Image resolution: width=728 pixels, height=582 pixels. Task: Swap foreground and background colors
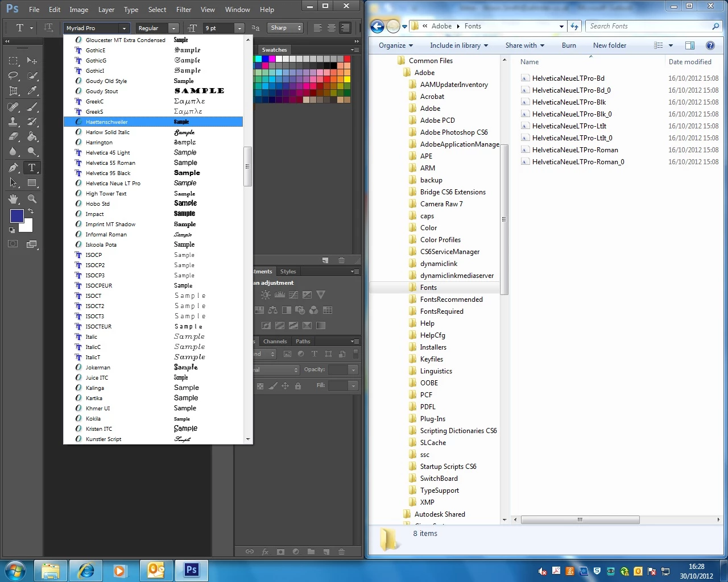click(x=31, y=211)
